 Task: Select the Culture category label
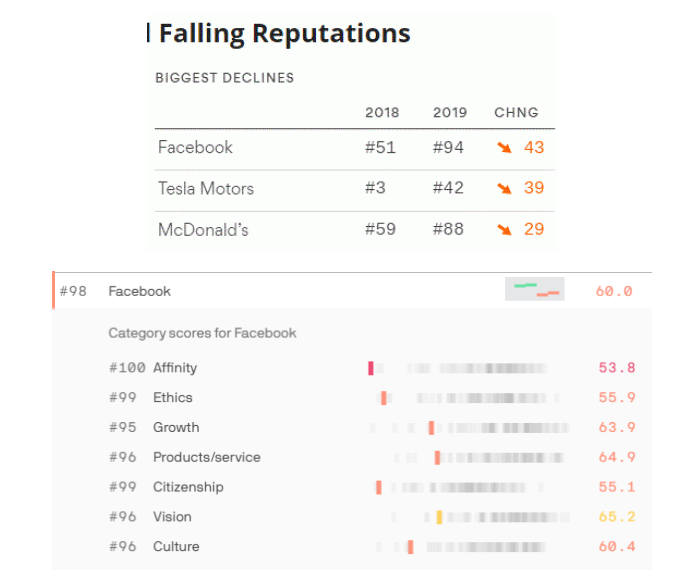click(x=176, y=547)
